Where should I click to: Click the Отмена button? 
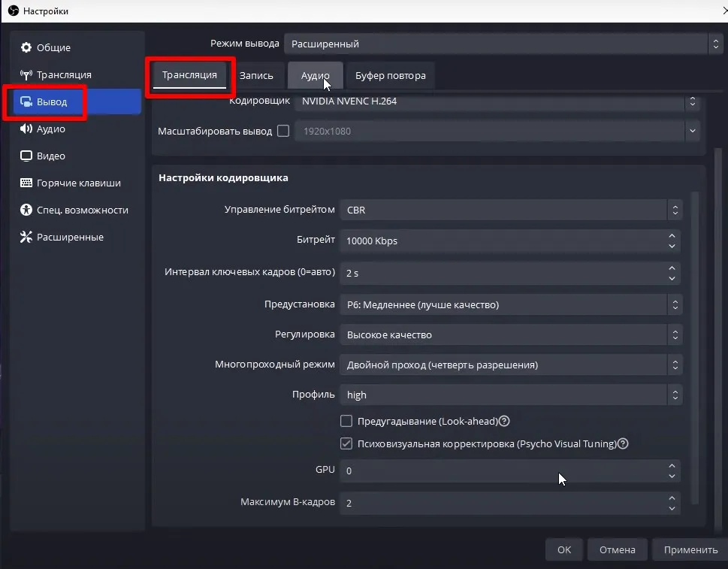pyautogui.click(x=617, y=549)
